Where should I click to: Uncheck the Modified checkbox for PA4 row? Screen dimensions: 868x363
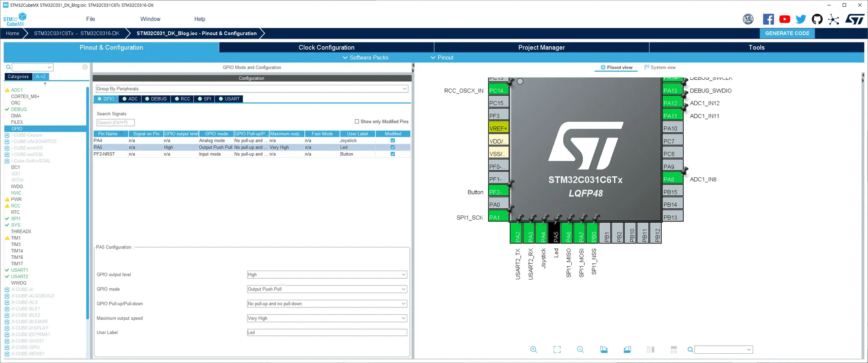pyautogui.click(x=392, y=140)
